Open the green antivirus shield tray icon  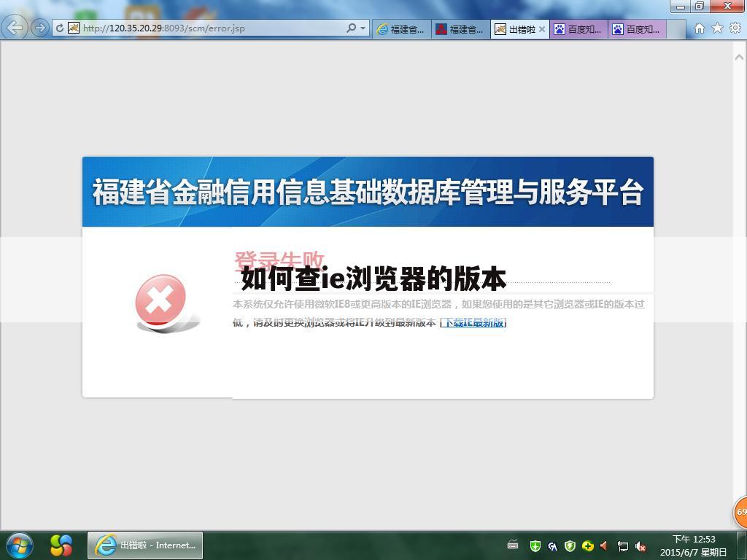tap(535, 545)
